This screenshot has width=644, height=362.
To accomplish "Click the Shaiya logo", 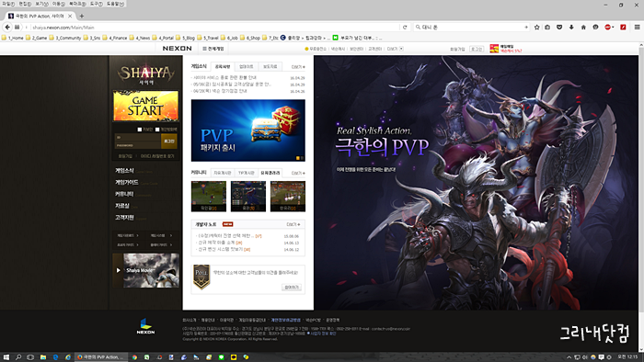I will pyautogui.click(x=145, y=74).
